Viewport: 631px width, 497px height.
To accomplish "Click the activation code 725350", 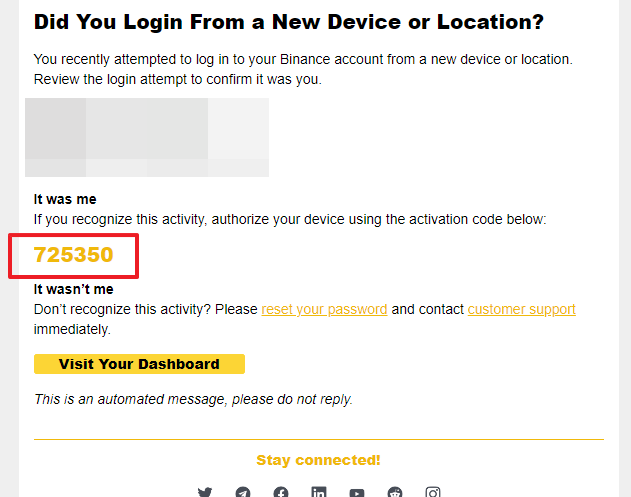I will (74, 255).
